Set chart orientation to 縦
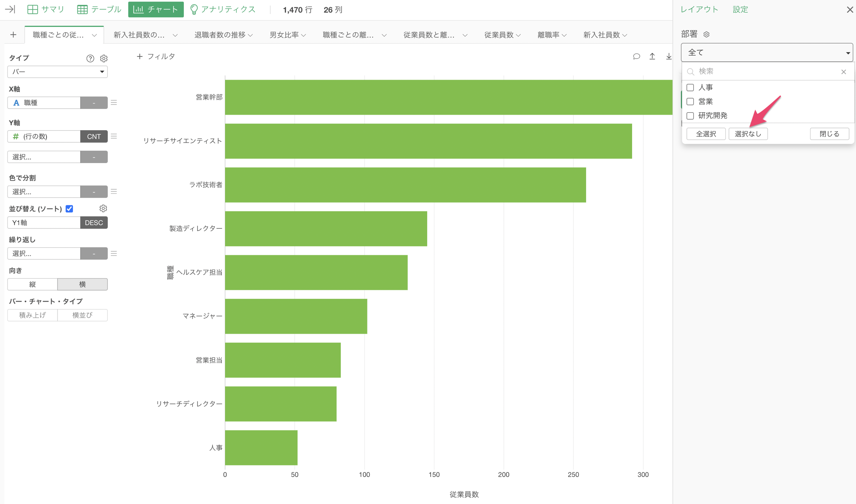Screen dimensions: 856x504 [32, 284]
